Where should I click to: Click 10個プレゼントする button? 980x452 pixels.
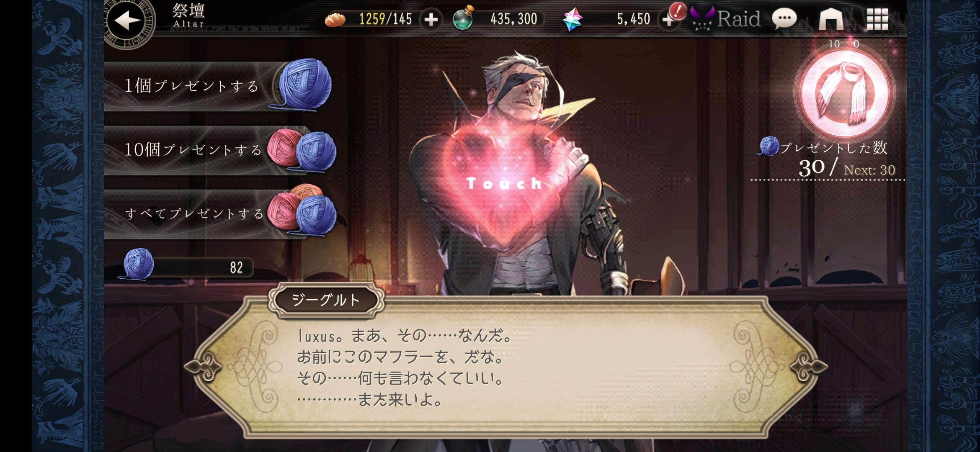pos(220,150)
